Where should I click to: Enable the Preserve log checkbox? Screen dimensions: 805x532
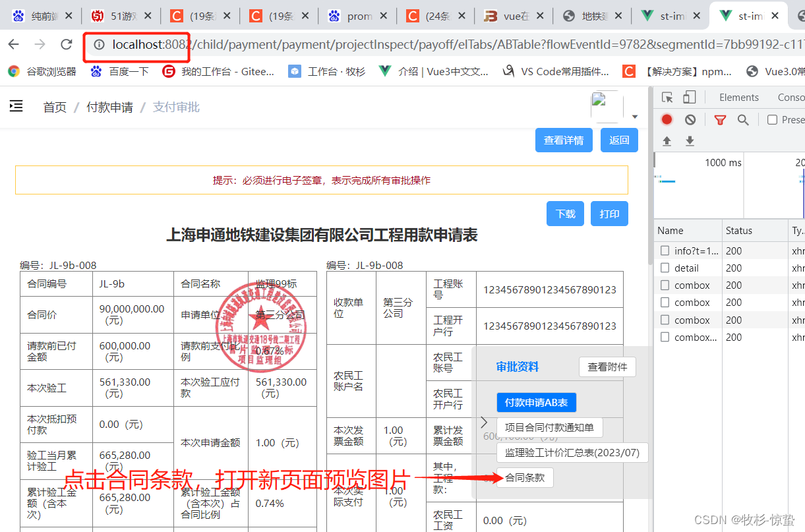[x=773, y=119]
